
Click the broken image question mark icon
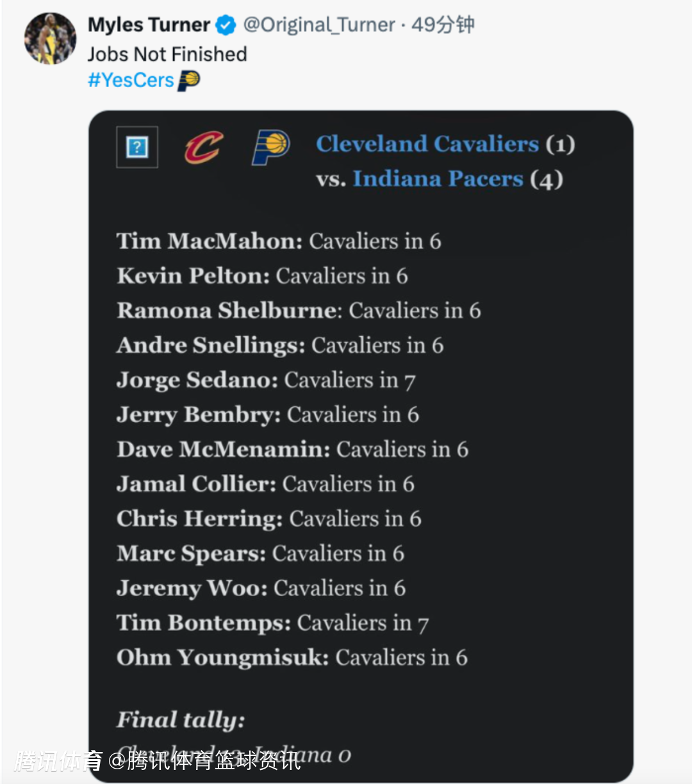pos(137,147)
